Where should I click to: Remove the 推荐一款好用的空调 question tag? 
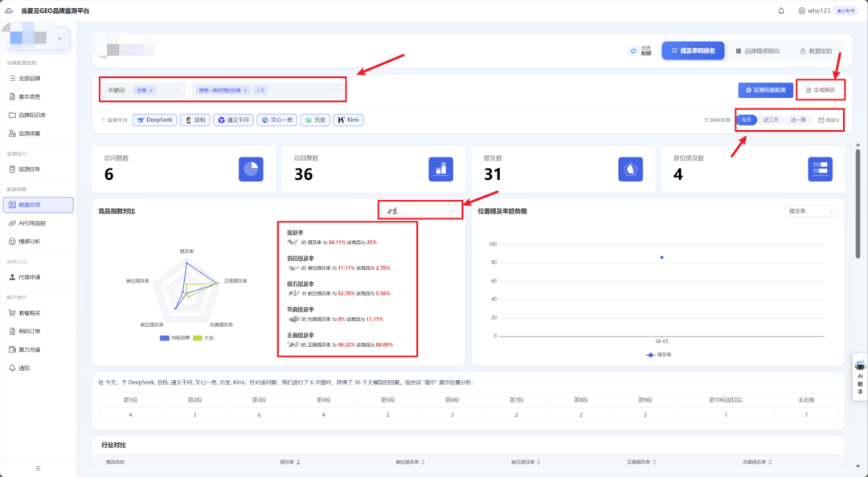[x=246, y=90]
